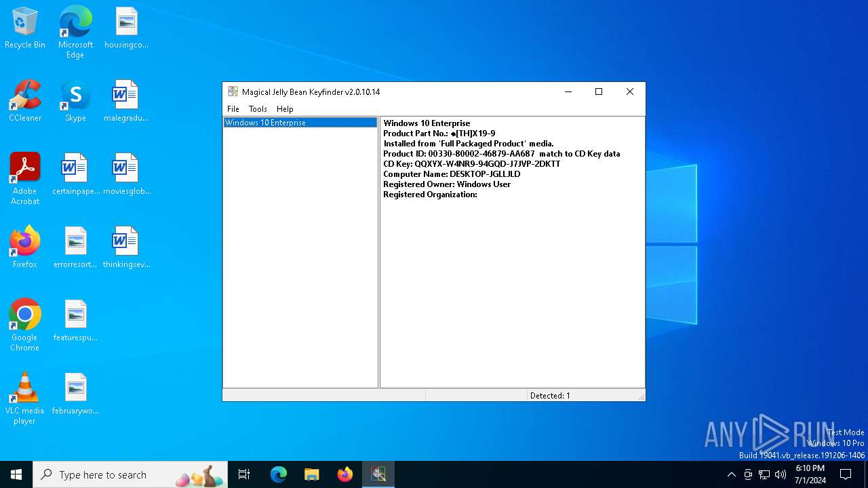Open the volume control in system tray
This screenshot has height=488, width=868.
(x=781, y=474)
